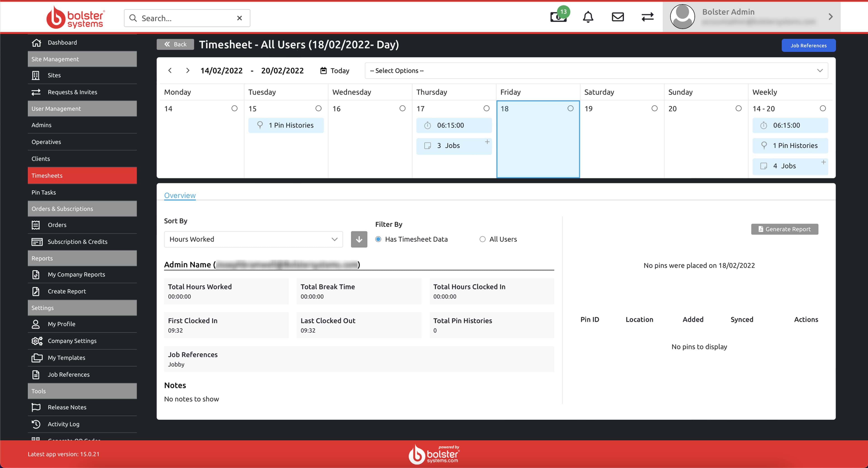Open the bell notifications icon
Viewport: 868px width, 468px height.
(x=588, y=17)
